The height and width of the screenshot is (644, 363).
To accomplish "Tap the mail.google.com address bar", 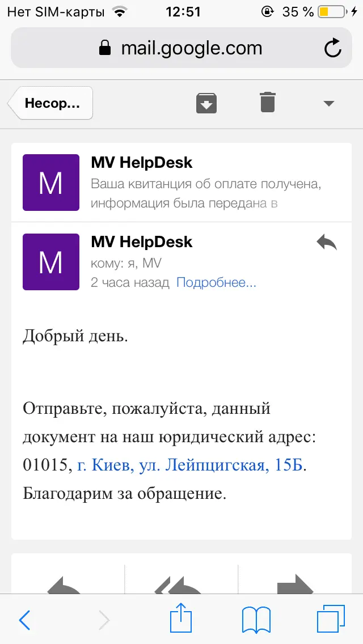I will pos(181,48).
